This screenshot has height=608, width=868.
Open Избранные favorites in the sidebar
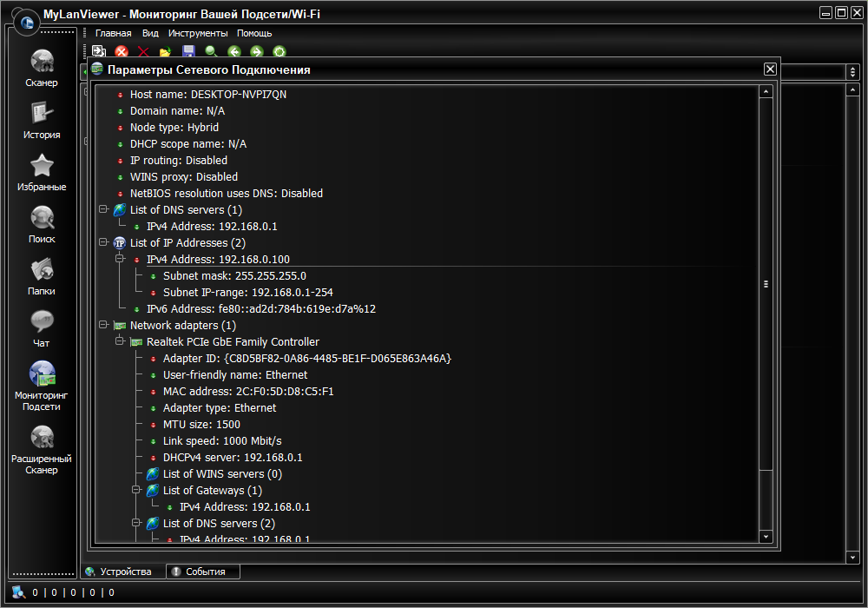tap(42, 172)
